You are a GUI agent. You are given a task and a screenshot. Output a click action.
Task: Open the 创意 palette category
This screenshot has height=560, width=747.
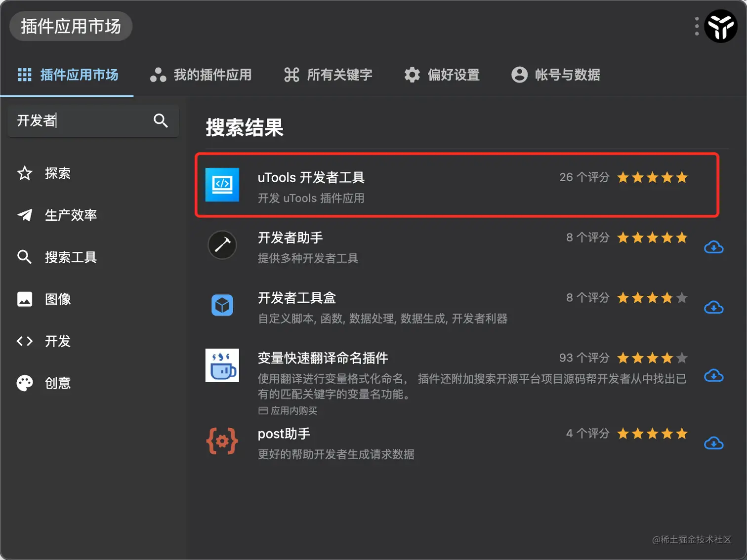click(x=24, y=383)
